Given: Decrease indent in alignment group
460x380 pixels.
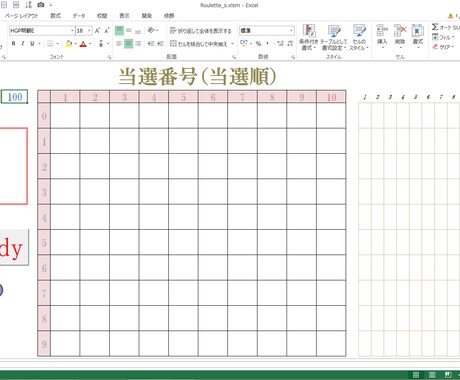Looking at the screenshot, I should (151, 43).
